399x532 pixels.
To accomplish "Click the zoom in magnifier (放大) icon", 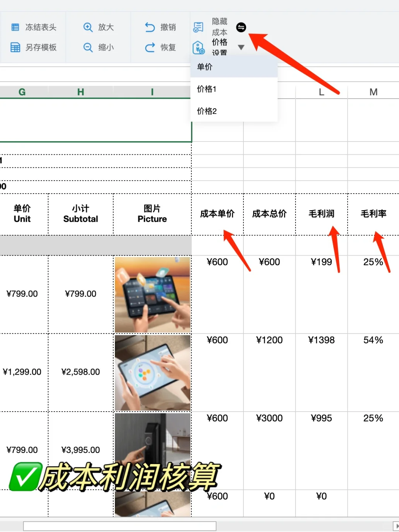I will coord(88,27).
